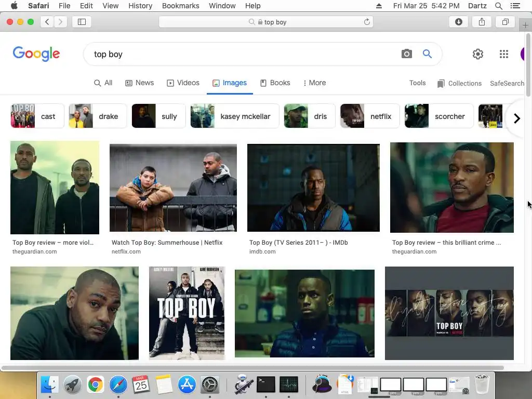This screenshot has height=399, width=532.
Task: Filter images by the 'sully' chip
Action: [159, 116]
